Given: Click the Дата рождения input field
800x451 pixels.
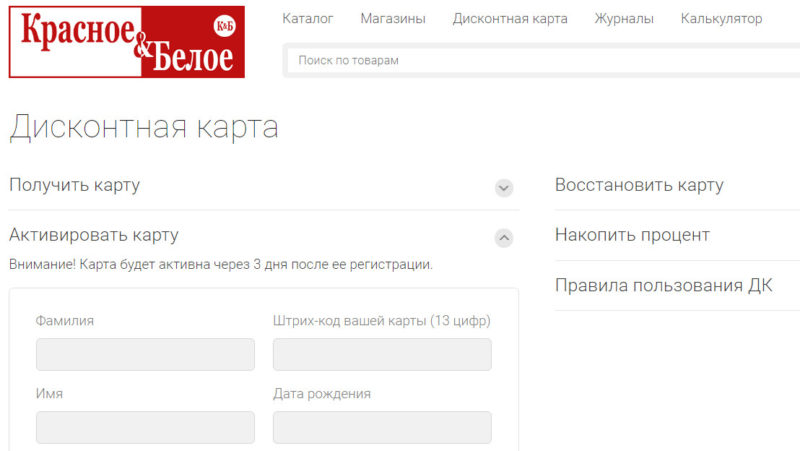Looking at the screenshot, I should tap(382, 427).
